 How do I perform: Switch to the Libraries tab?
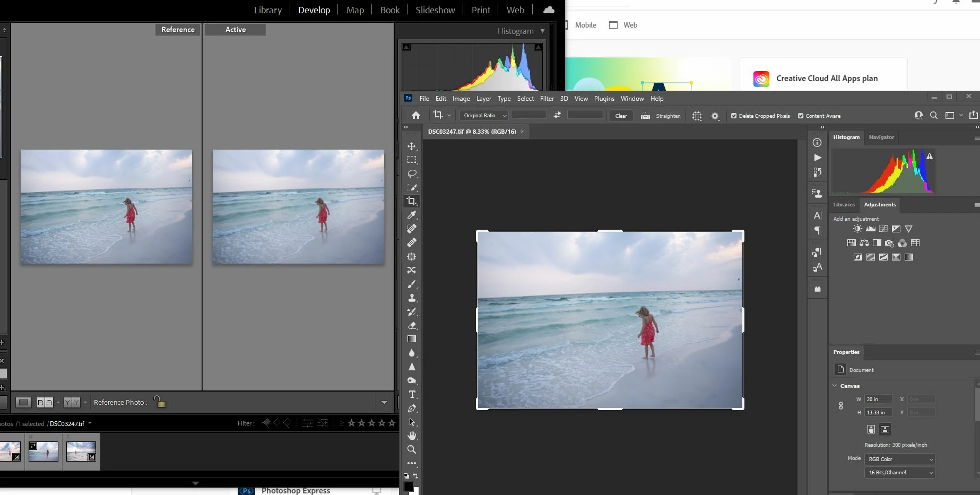click(844, 205)
